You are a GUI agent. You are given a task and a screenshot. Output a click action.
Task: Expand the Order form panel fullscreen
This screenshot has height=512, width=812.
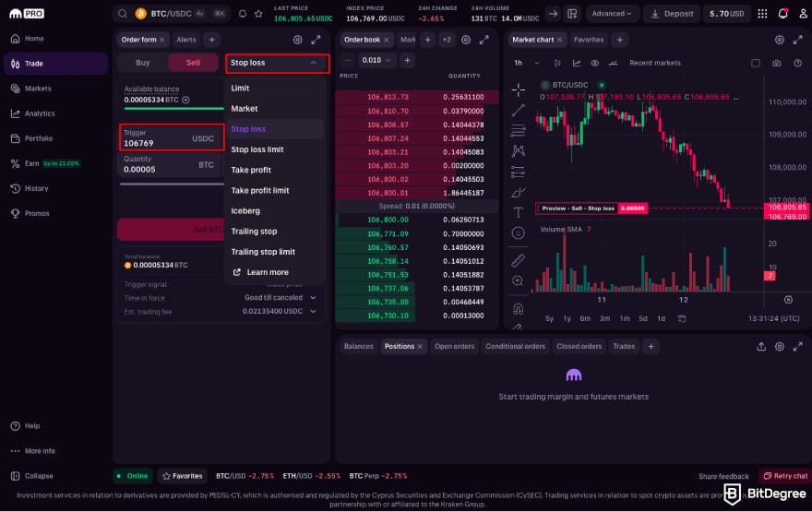pos(316,40)
